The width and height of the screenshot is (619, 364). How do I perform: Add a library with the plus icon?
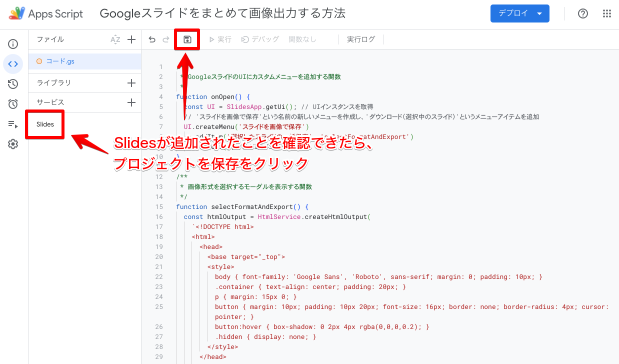coord(131,83)
